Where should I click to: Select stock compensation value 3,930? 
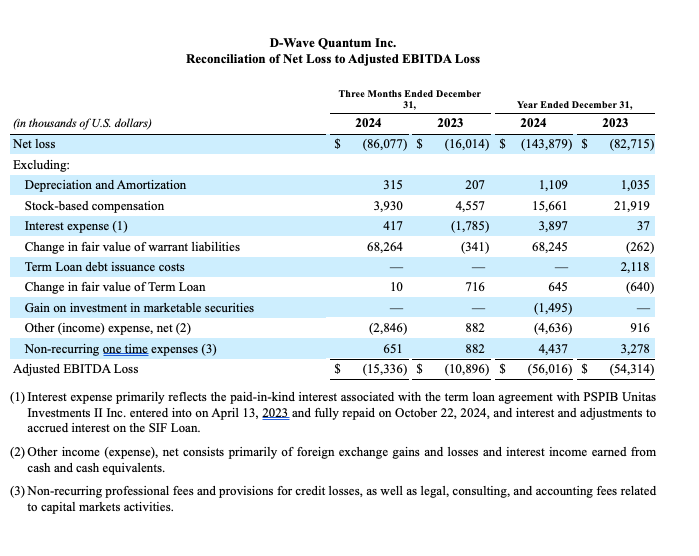[x=388, y=206]
